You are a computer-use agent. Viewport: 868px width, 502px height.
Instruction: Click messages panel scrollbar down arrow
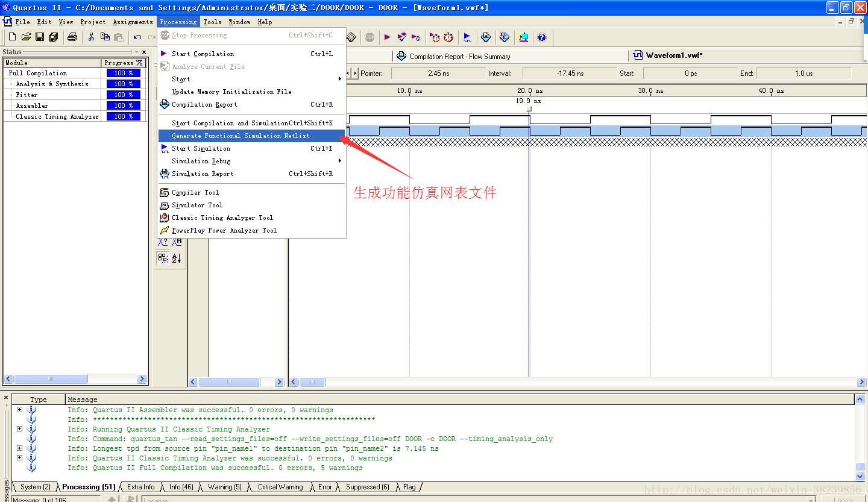coord(860,477)
